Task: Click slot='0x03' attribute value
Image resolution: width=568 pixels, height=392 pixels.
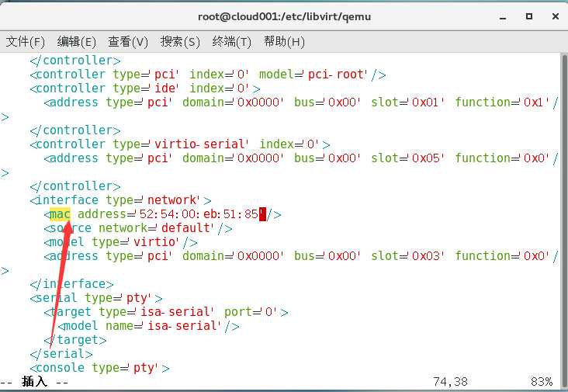Action: [x=426, y=256]
